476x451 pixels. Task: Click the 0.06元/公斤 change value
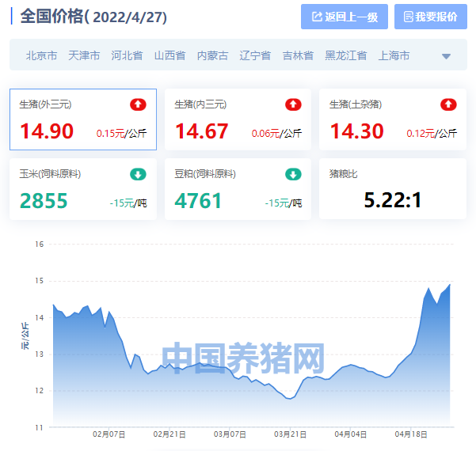(276, 134)
